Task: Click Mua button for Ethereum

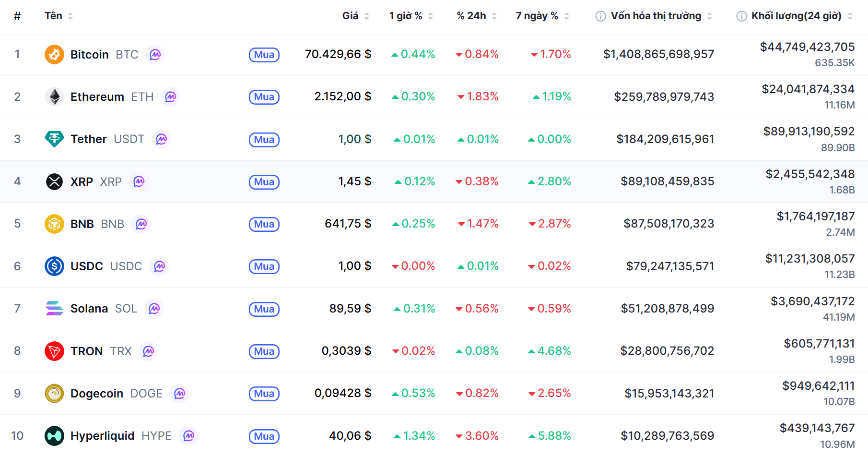Action: pyautogui.click(x=264, y=97)
